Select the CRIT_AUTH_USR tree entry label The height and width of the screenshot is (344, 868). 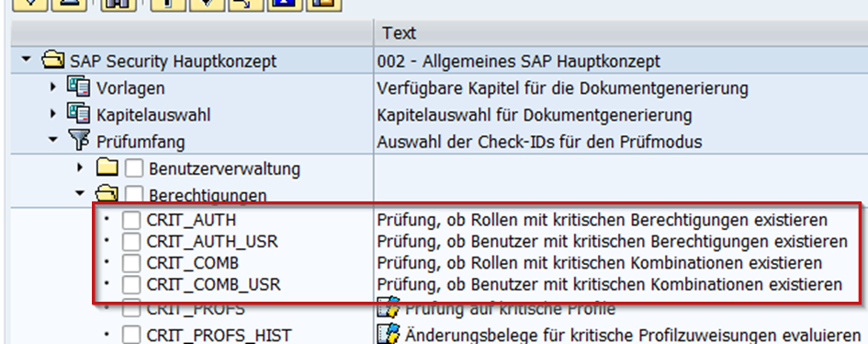coord(212,242)
